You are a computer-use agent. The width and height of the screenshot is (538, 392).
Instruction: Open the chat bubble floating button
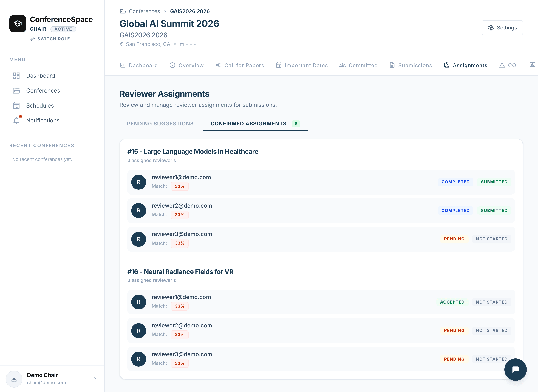[515, 369]
